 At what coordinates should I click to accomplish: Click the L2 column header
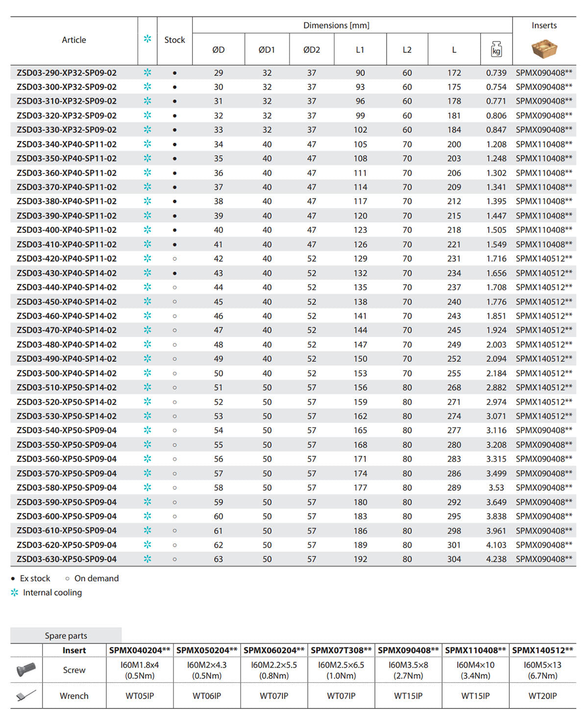(407, 50)
